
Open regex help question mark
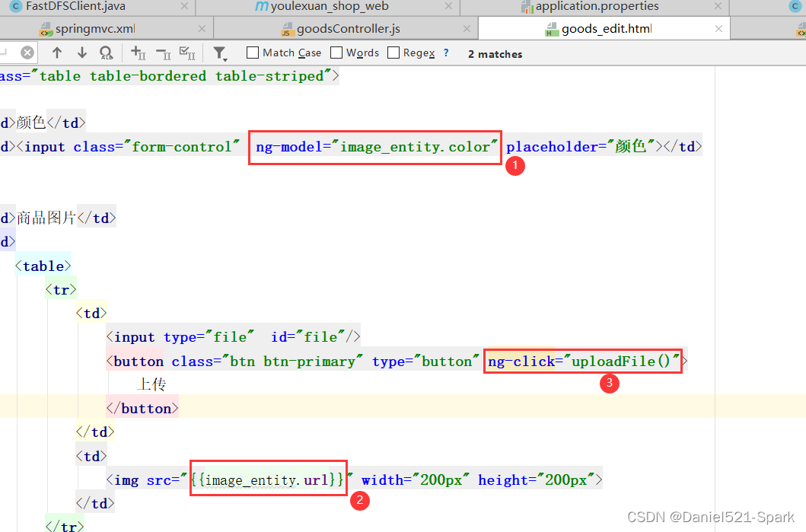[446, 53]
